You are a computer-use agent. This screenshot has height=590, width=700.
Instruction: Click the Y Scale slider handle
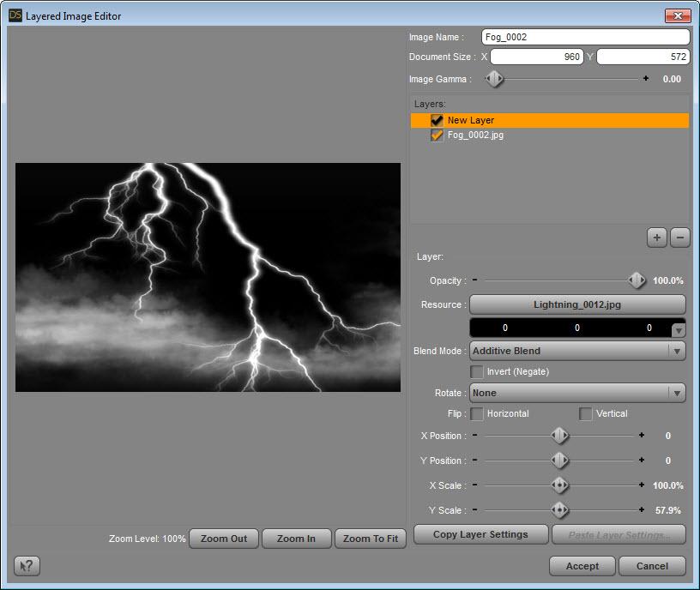(x=559, y=510)
